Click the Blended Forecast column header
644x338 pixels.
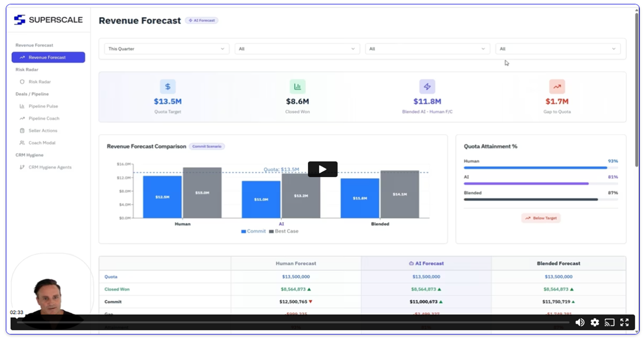[559, 263]
